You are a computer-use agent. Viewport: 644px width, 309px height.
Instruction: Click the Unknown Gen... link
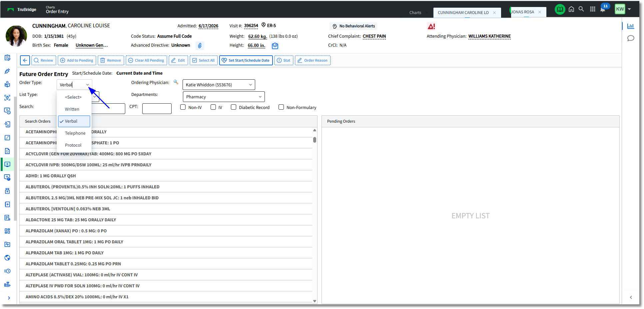coord(92,45)
